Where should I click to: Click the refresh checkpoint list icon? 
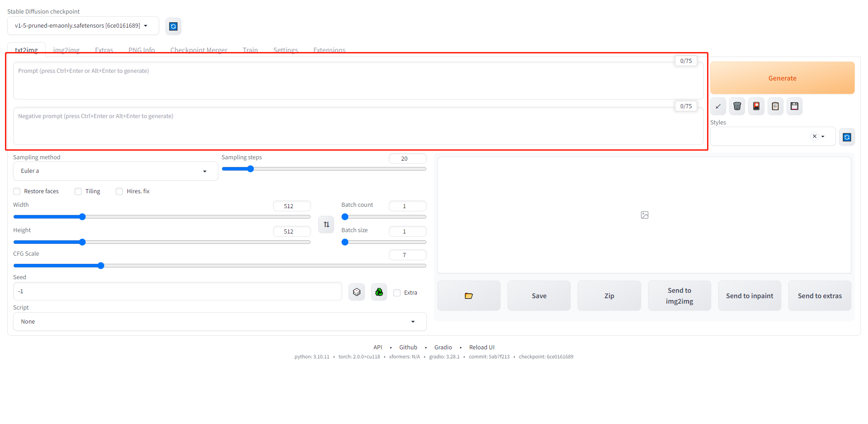click(173, 26)
